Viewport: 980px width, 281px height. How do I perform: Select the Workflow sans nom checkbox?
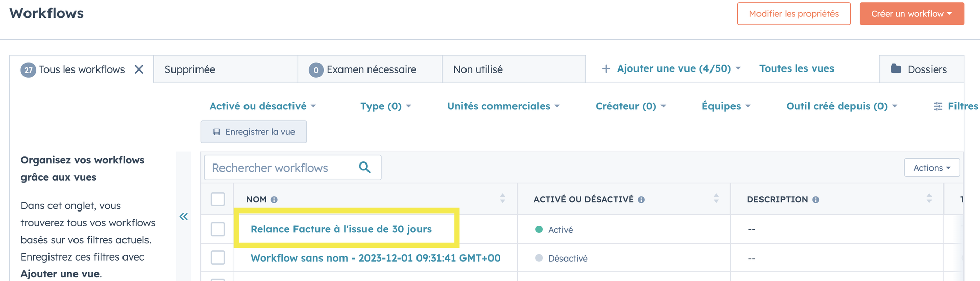218,257
